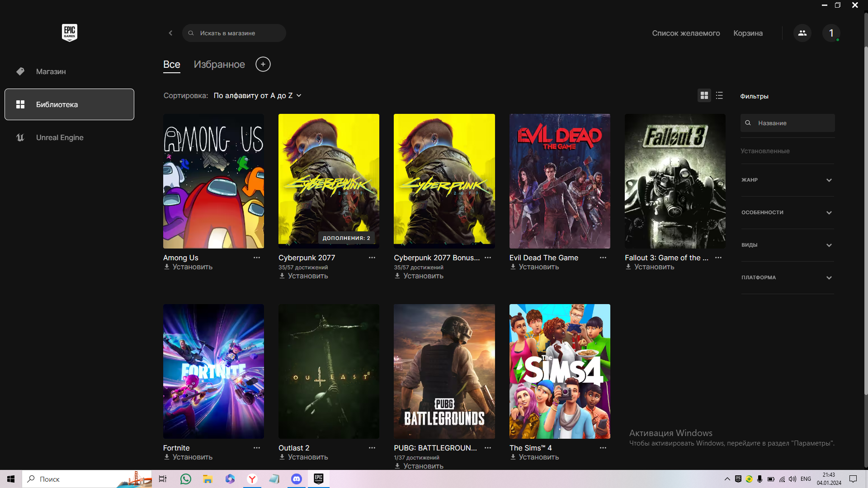The image size is (868, 488).
Task: Switch to the Все tab
Action: 172,65
